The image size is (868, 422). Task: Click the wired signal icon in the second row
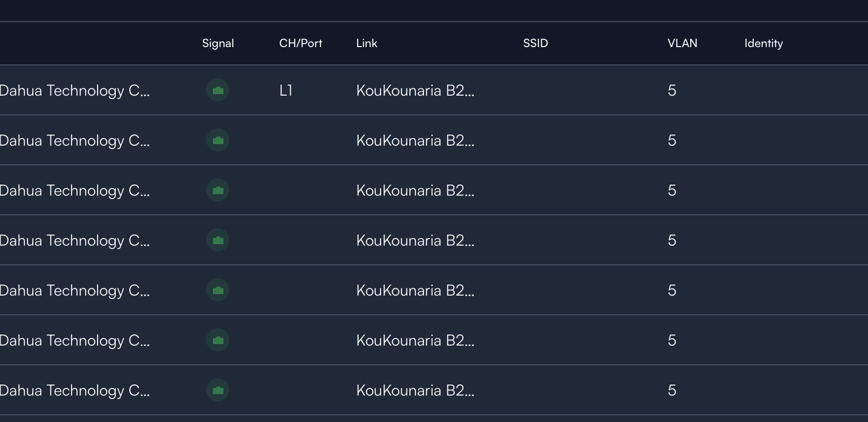pyautogui.click(x=218, y=140)
